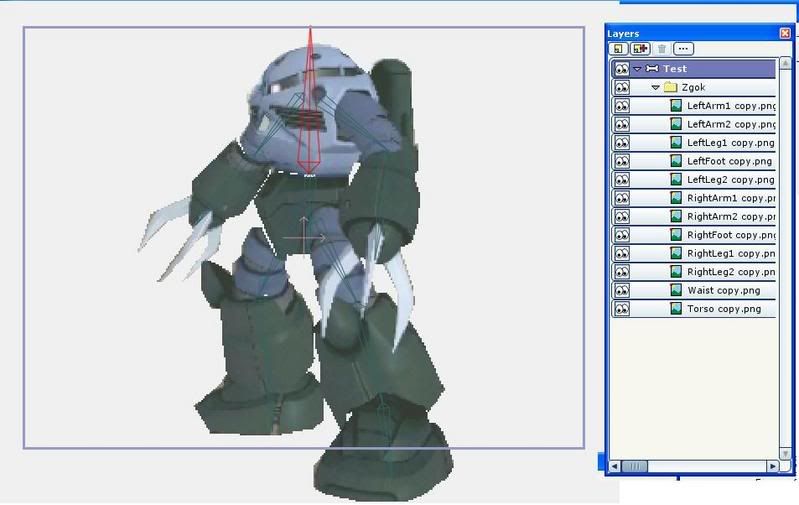This screenshot has width=799, height=505.
Task: Select the RightLeg1 copy layer name
Action: click(731, 253)
